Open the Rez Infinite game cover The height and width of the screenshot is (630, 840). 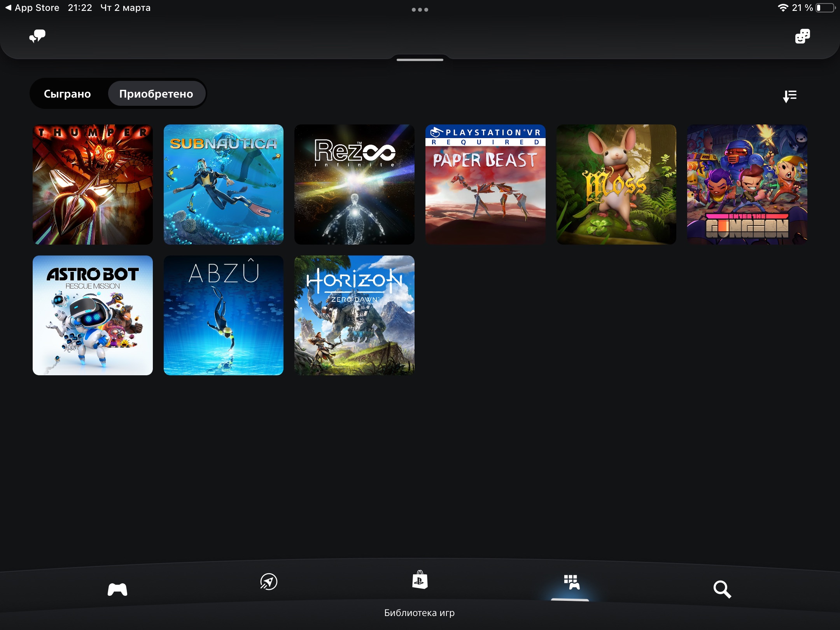coord(354,184)
